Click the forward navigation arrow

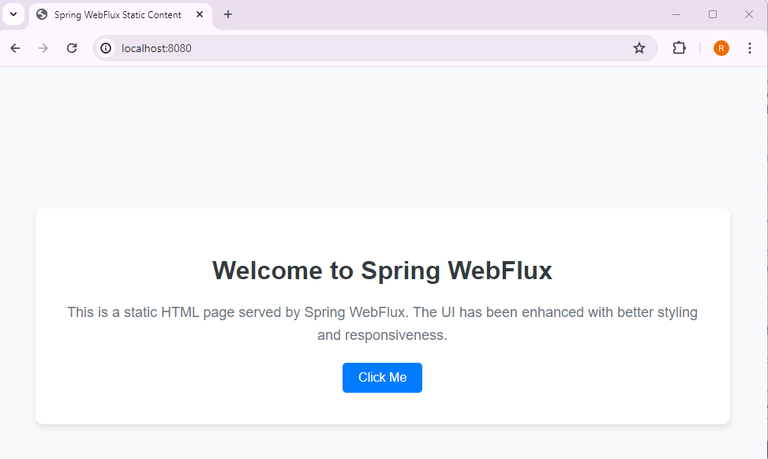43,48
